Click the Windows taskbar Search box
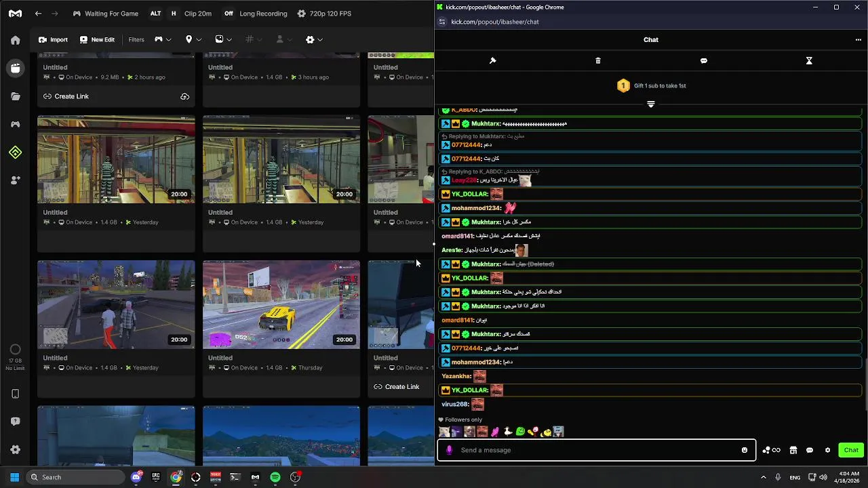Screen dimensions: 868x488 (x=76, y=477)
